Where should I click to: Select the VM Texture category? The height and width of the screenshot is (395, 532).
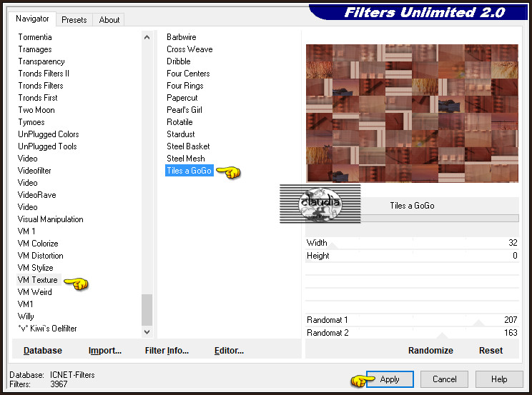click(x=38, y=280)
